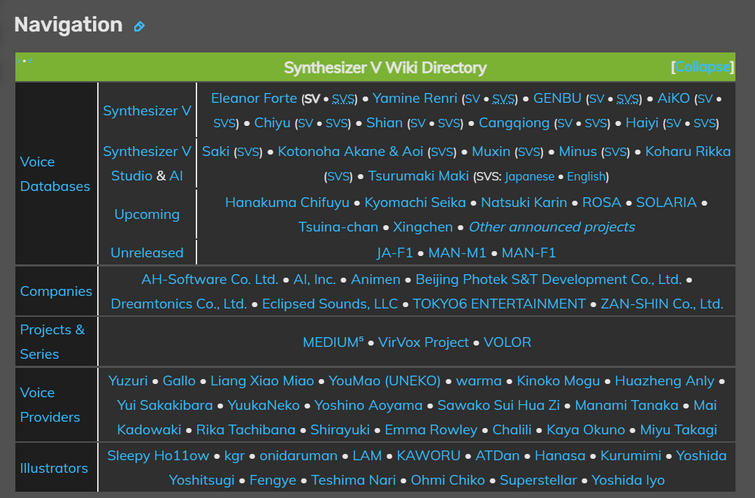Open the ROSA page
The image size is (755, 498).
[601, 202]
